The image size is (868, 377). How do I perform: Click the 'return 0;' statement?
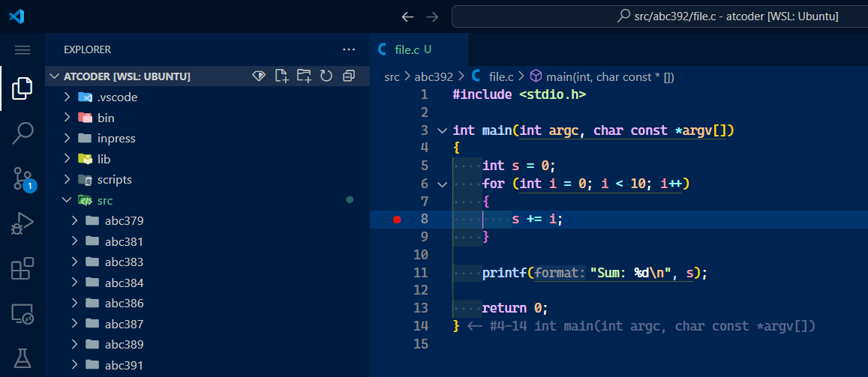[x=515, y=309]
